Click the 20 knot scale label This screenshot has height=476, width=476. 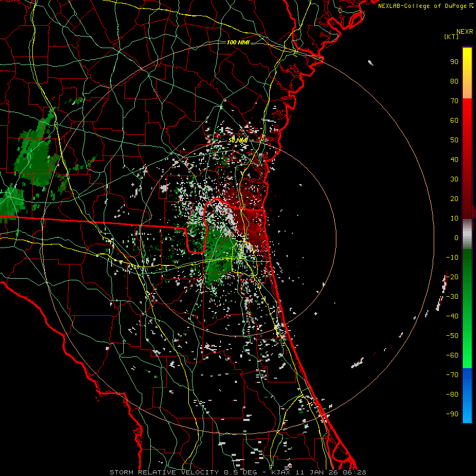point(454,199)
